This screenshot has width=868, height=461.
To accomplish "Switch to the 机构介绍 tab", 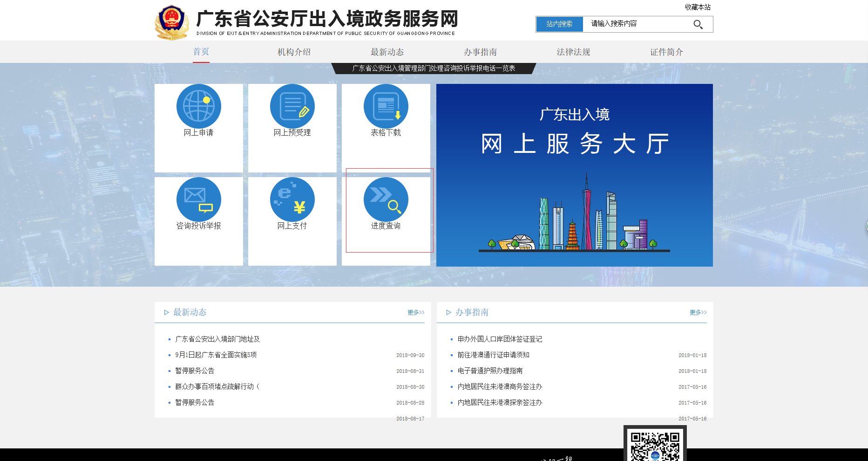I will pyautogui.click(x=294, y=52).
